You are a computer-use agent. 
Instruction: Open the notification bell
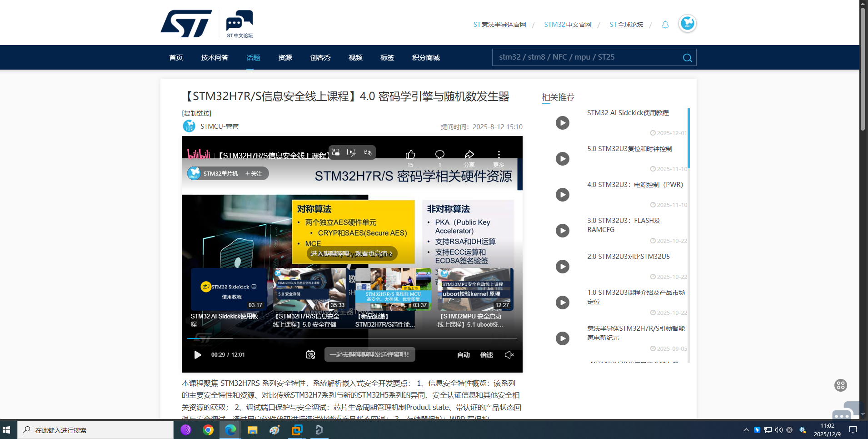[x=665, y=25]
